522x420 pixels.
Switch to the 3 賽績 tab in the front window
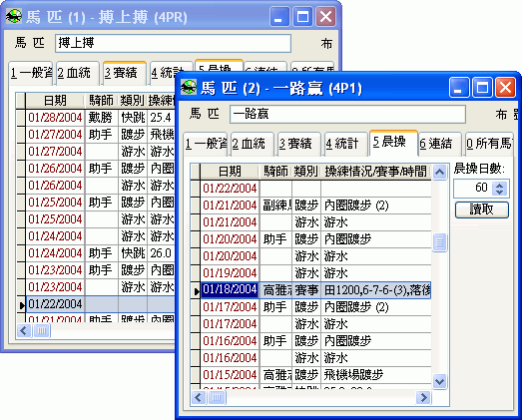pos(299,144)
